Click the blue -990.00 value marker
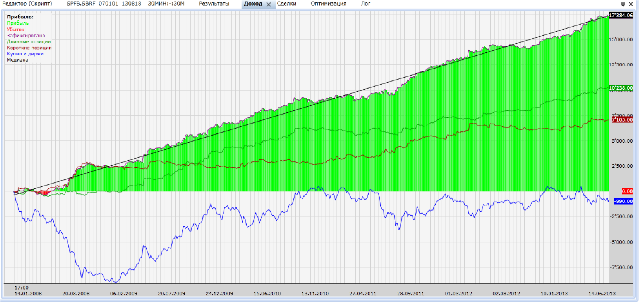The width and height of the screenshot is (644, 302). tap(624, 201)
